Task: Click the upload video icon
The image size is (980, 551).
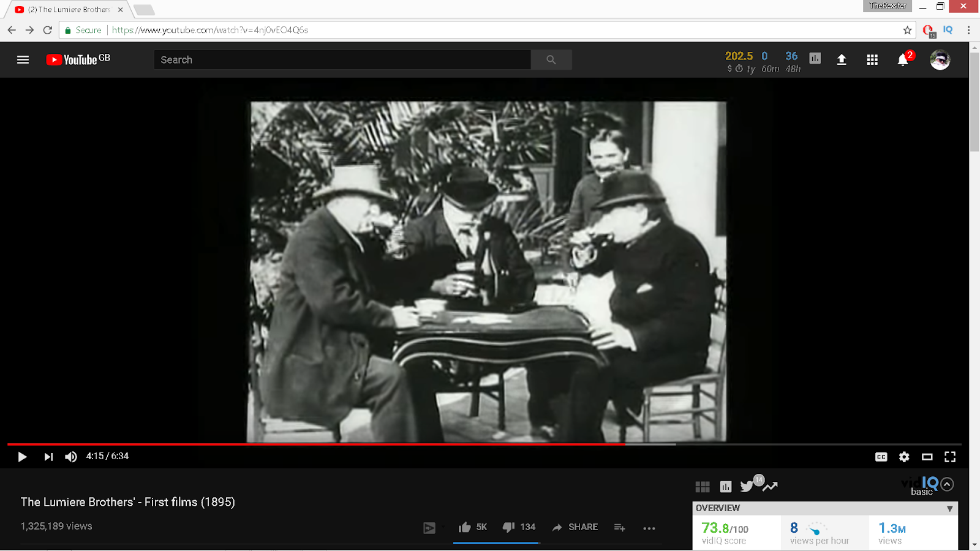Action: pyautogui.click(x=842, y=59)
